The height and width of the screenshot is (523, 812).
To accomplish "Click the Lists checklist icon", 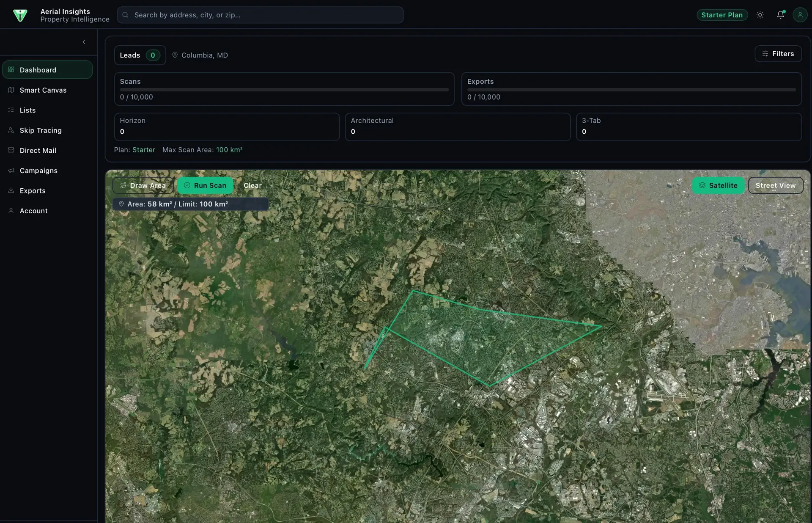I will point(11,110).
